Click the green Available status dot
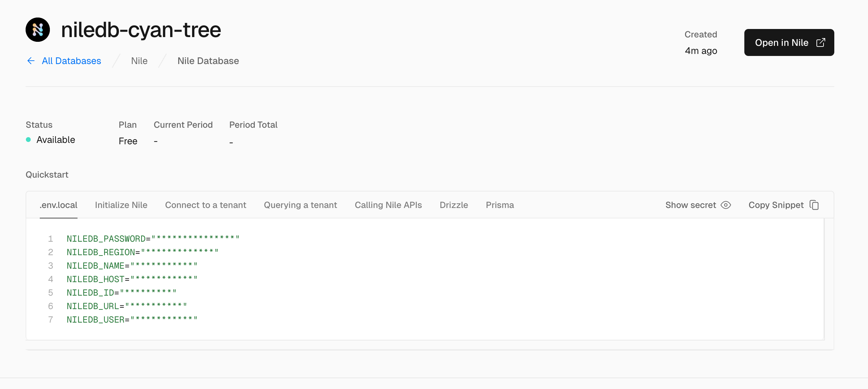Screen dimensions: 868x389 click(28, 140)
